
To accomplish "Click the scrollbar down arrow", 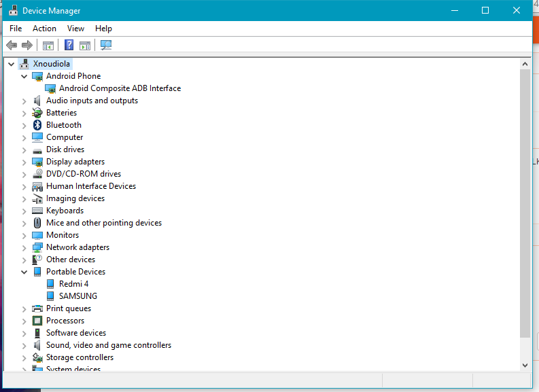I will 525,365.
